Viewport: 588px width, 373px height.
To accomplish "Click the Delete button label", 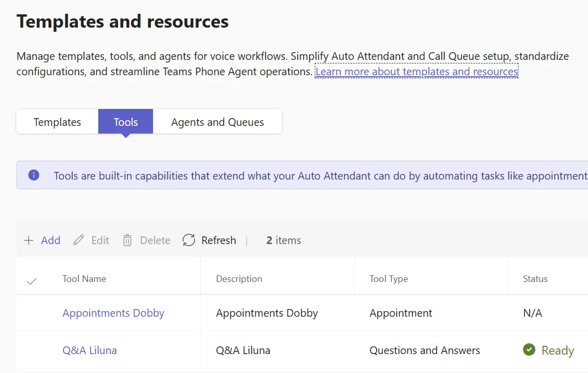I will [x=155, y=240].
